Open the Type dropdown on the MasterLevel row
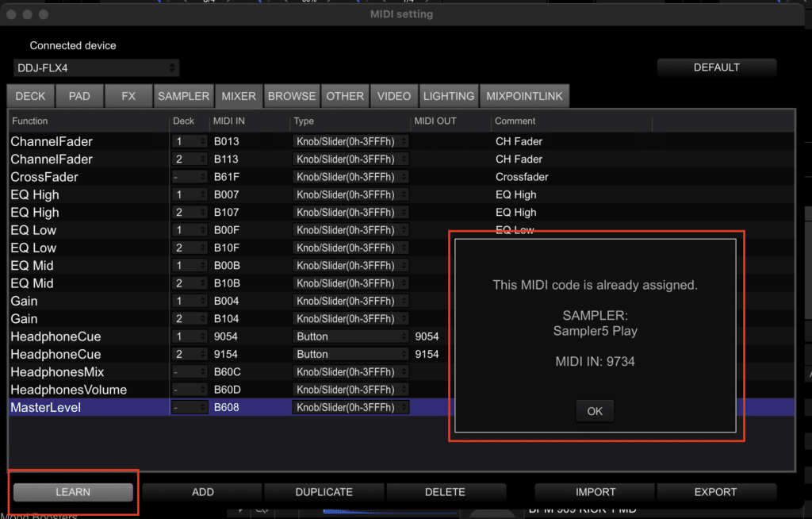The height and width of the screenshot is (519, 812). tap(350, 407)
